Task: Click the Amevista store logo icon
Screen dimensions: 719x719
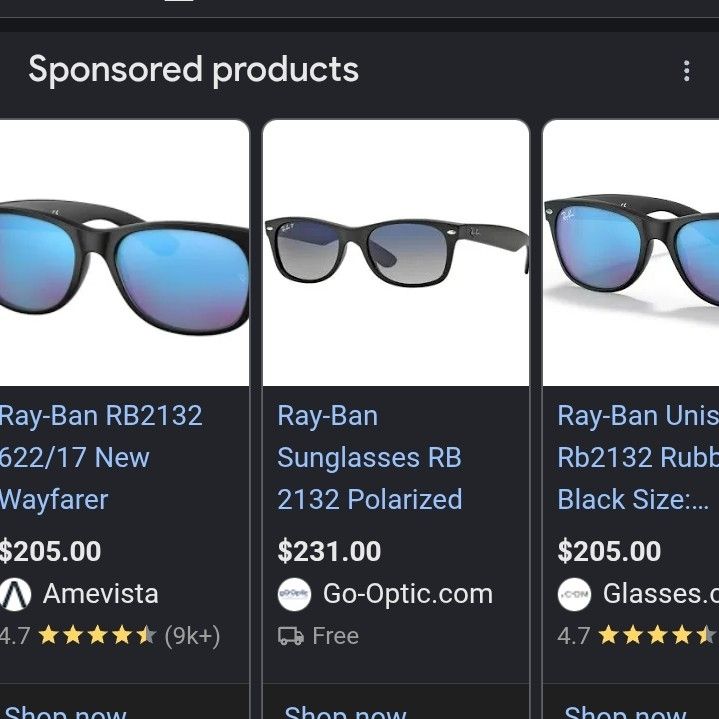Action: (15, 594)
